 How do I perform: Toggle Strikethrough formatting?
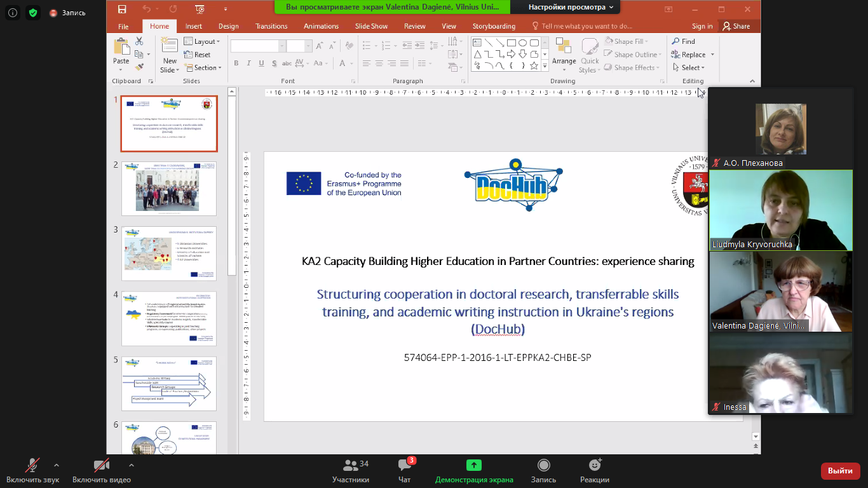click(x=288, y=63)
